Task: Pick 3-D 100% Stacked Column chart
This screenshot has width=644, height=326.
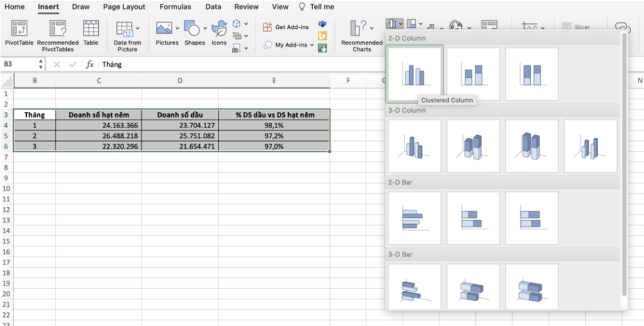Action: 532,146
